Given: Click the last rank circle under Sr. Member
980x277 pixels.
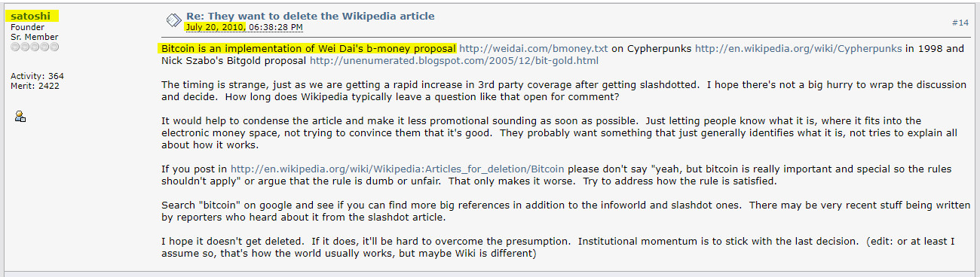Looking at the screenshot, I should pyautogui.click(x=54, y=47).
